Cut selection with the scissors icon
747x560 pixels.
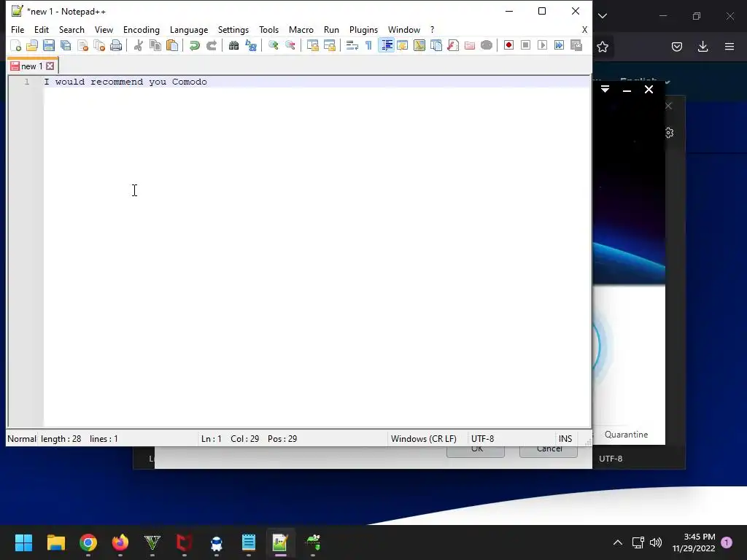(x=138, y=45)
